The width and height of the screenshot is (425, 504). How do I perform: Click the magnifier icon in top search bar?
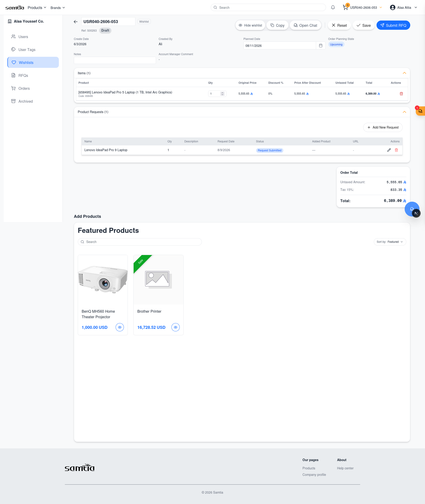coord(215,7)
